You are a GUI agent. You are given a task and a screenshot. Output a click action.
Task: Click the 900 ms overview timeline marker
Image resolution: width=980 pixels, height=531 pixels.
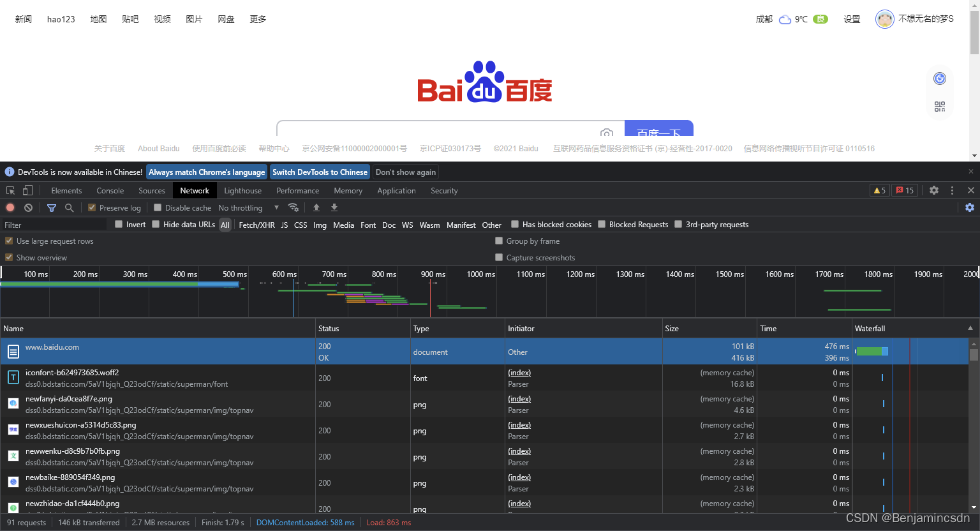coord(433,274)
